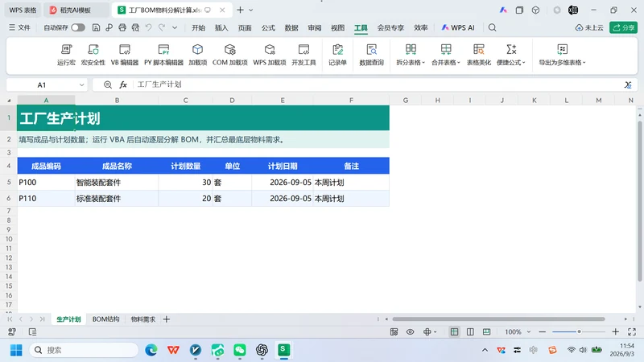644x362 pixels.
Task: Switch to 稻壳AI模板 document tab
Action: coord(75,10)
